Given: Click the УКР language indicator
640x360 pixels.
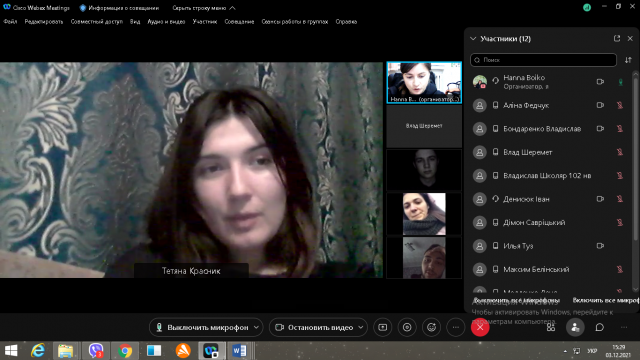Looking at the screenshot, I should (x=592, y=351).
